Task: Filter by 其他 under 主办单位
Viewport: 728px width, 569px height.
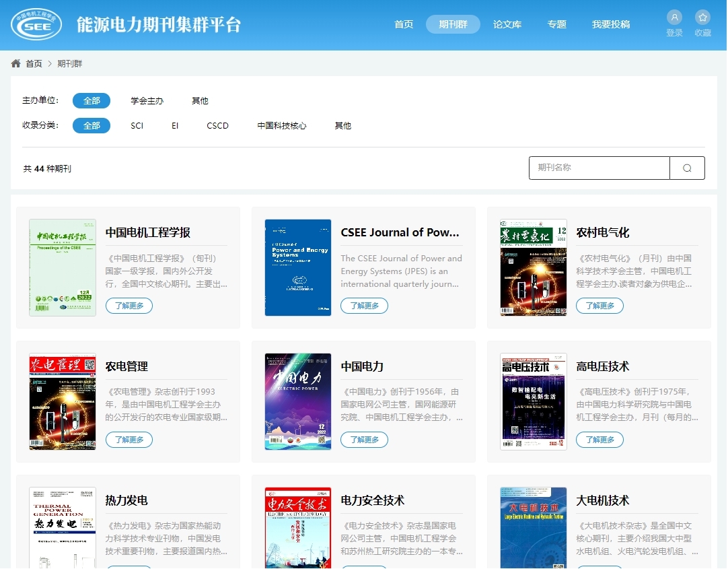Action: [200, 101]
